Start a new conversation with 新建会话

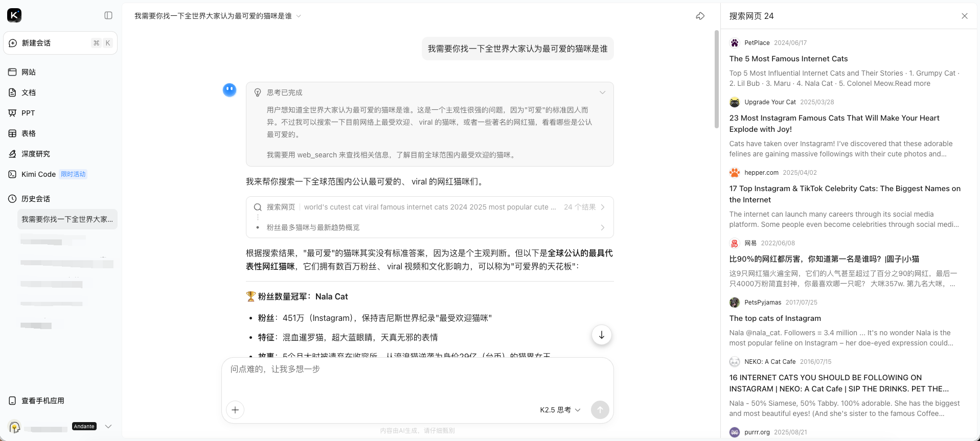coord(60,43)
